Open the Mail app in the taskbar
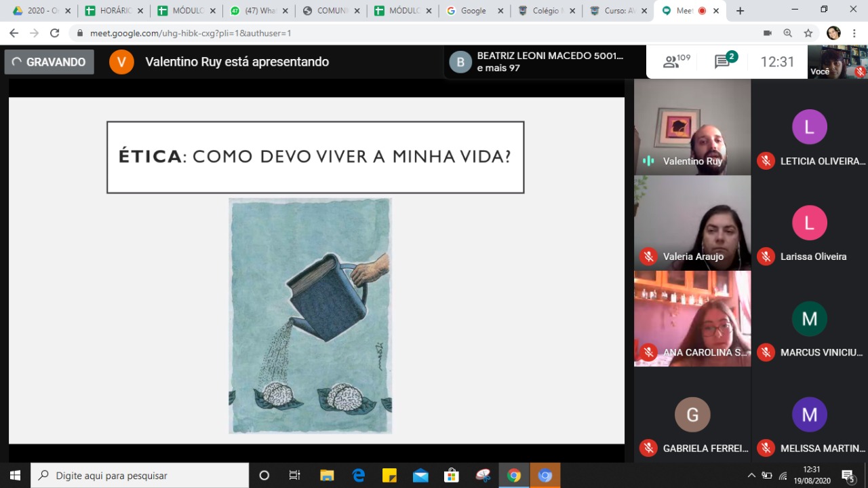 pyautogui.click(x=420, y=475)
